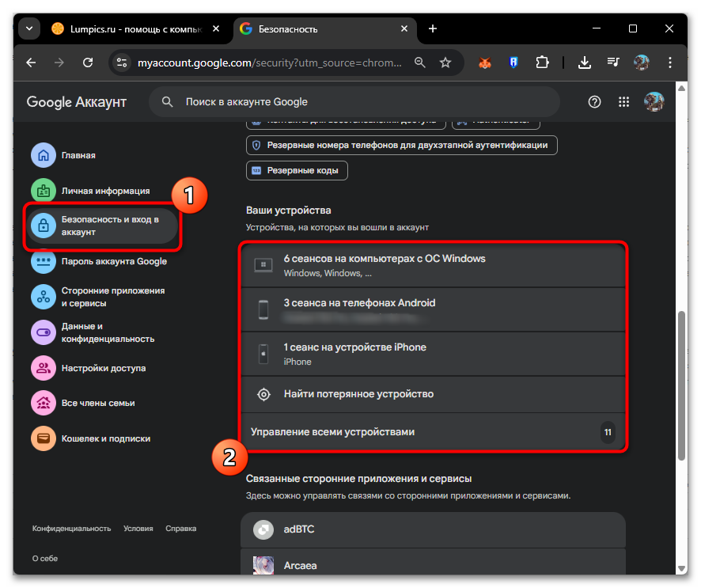The width and height of the screenshot is (701, 588).
Task: Click Справка footer link
Action: pyautogui.click(x=180, y=529)
